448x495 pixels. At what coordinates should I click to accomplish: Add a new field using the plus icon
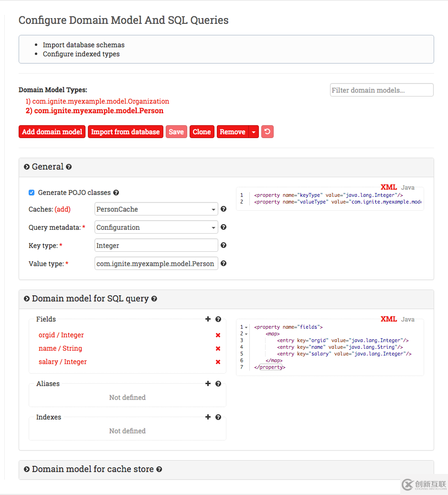(208, 319)
